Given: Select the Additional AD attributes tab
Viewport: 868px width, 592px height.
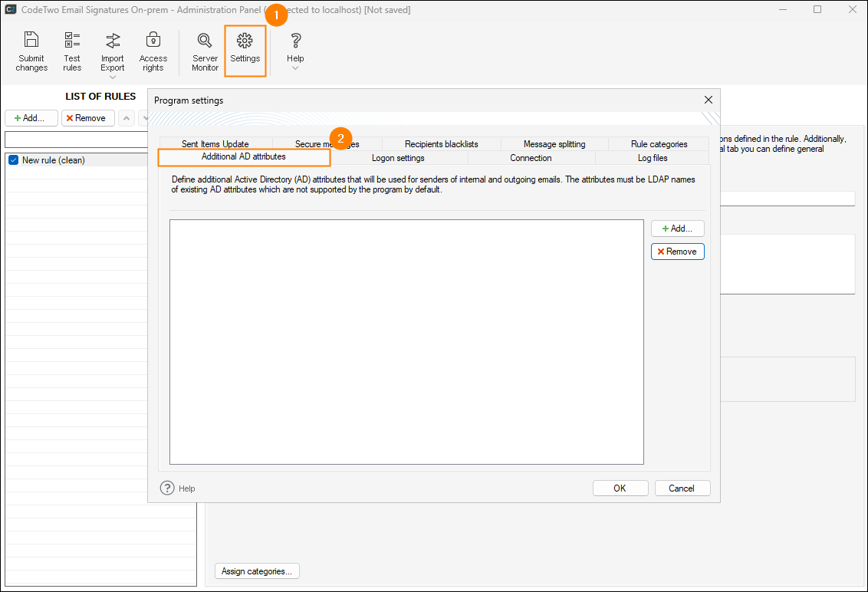Looking at the screenshot, I should pyautogui.click(x=244, y=157).
